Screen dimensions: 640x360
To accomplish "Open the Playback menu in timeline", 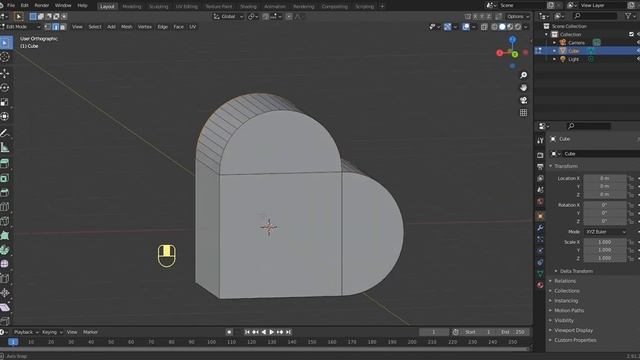I will click(25, 332).
